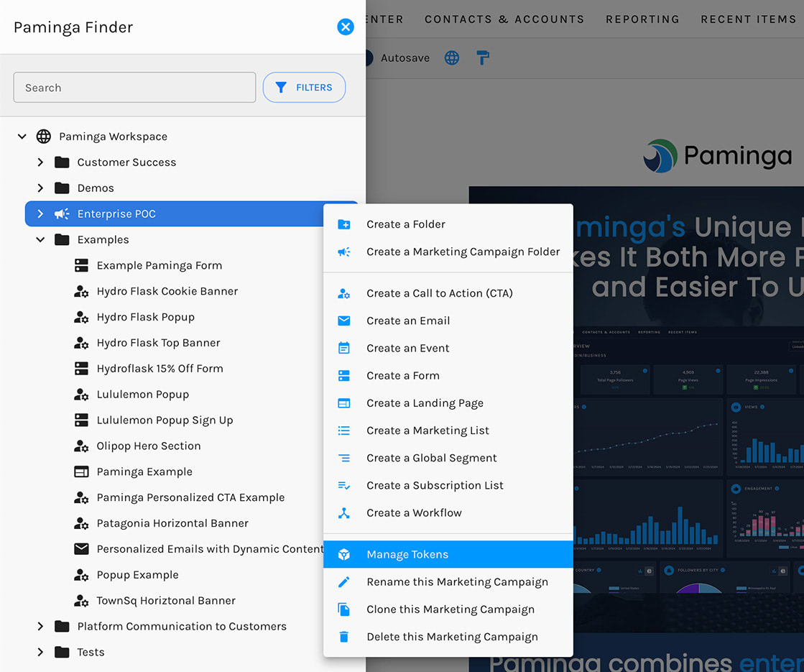Choose Create a Call to Action (CTA)
Screen dimensions: 804x672
pyautogui.click(x=448, y=293)
